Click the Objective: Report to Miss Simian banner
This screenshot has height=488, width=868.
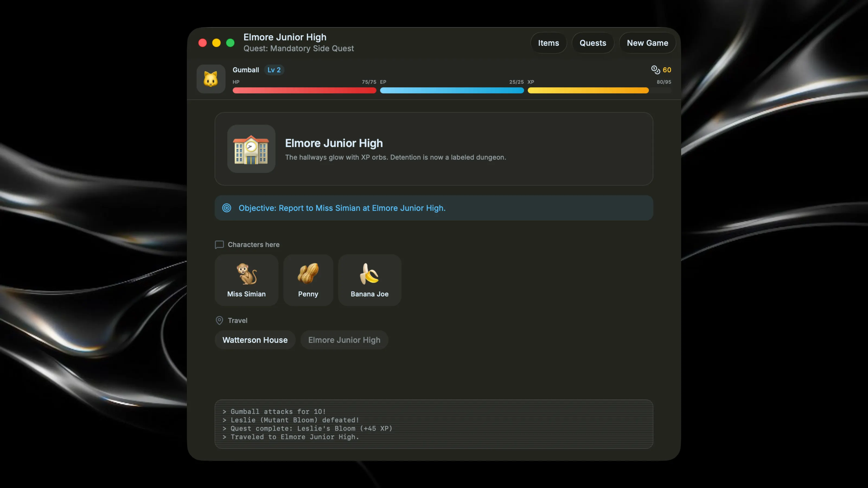434,208
